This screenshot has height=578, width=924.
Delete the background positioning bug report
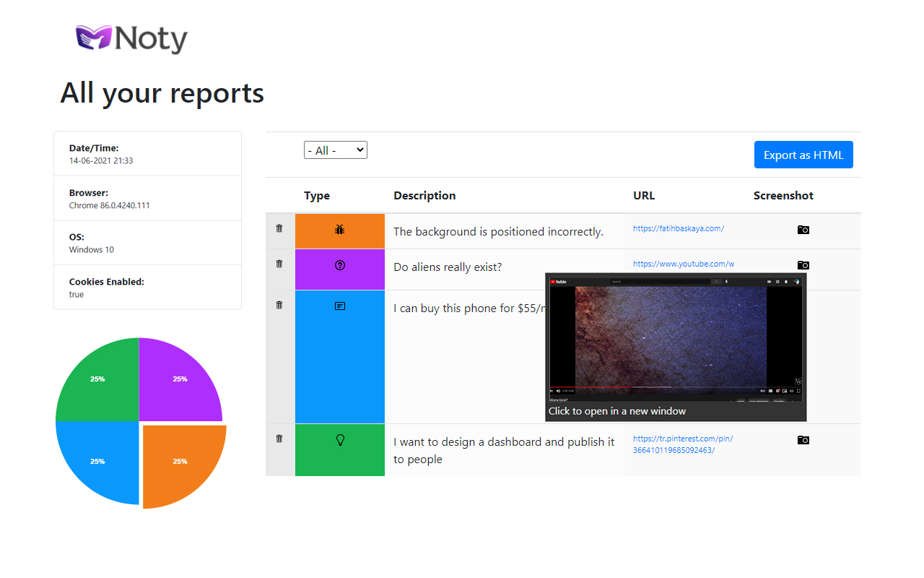tap(279, 228)
